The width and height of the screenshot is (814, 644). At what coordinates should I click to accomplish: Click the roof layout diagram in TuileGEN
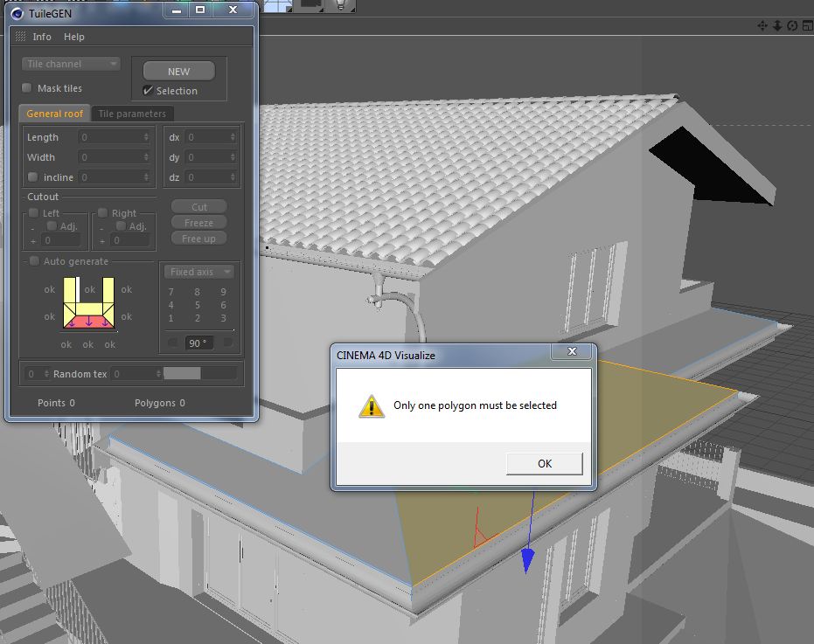pos(89,303)
